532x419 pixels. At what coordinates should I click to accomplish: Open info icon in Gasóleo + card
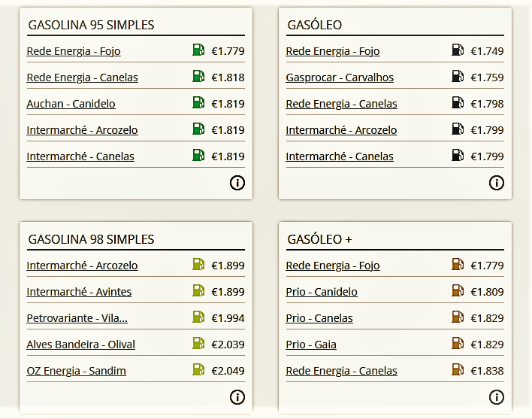[x=497, y=397]
